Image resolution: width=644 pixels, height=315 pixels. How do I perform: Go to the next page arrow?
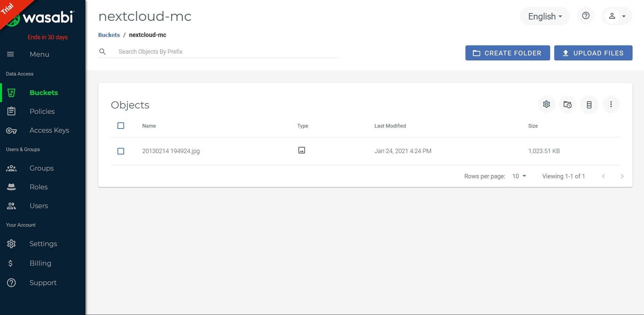[622, 176]
